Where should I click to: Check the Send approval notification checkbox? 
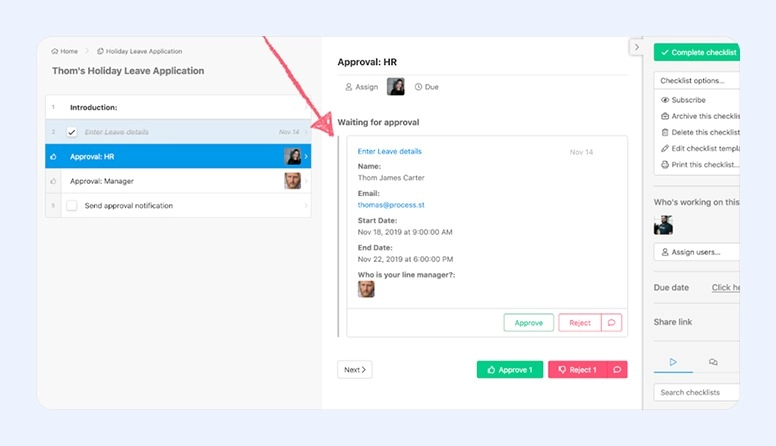point(72,205)
